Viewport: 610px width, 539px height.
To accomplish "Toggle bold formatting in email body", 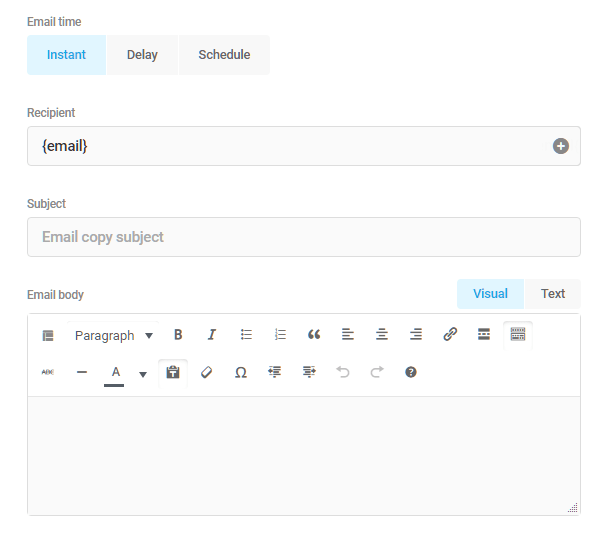I will (178, 335).
